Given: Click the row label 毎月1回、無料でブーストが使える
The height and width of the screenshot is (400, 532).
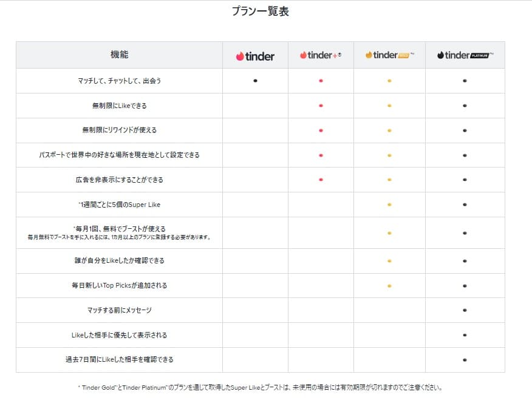Looking at the screenshot, I should [x=120, y=229].
